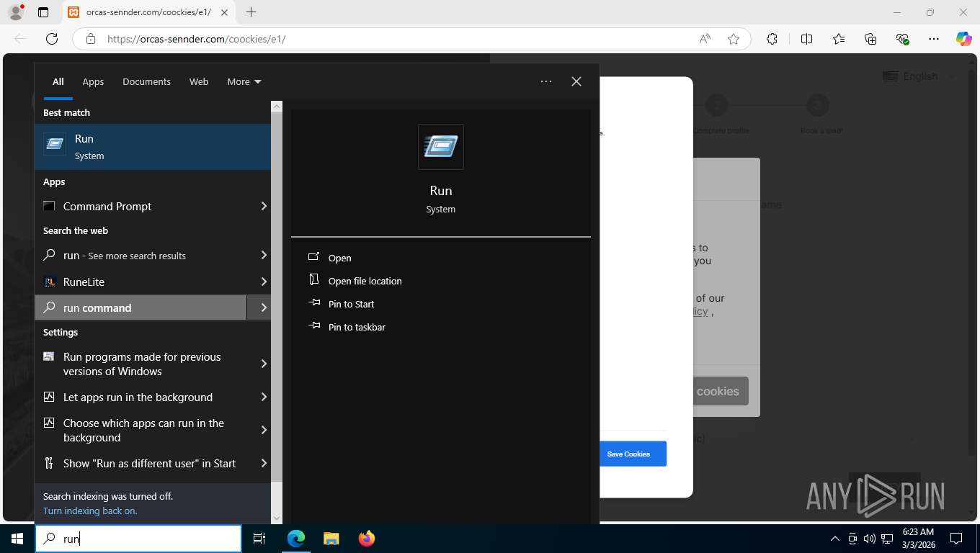Click the taskbar search input field
This screenshot has height=553, width=980.
click(138, 538)
